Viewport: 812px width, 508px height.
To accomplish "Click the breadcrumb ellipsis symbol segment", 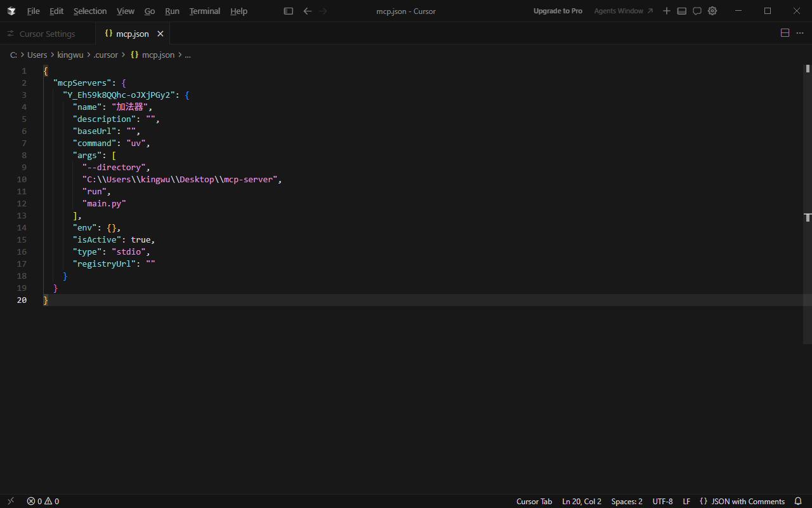I will coord(188,55).
